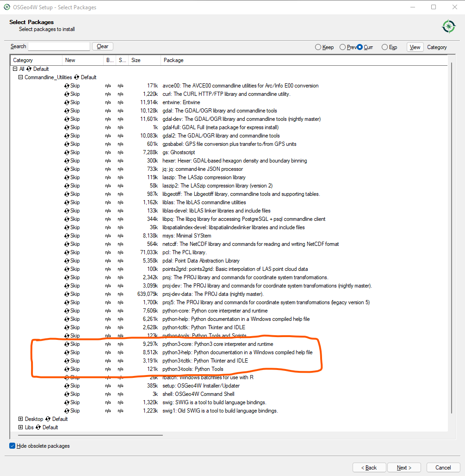This screenshot has height=476, width=465.
Task: Click the setup: OSGeo4W Installer/Updater text
Action: 201,386
